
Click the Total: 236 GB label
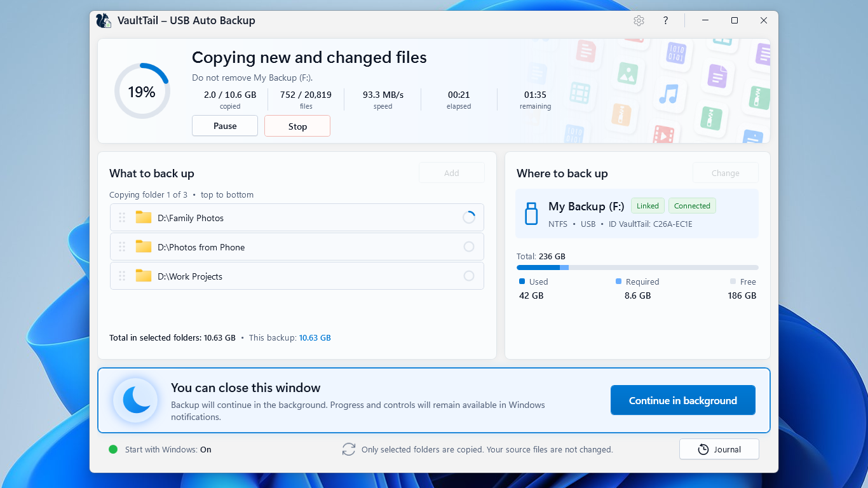(541, 257)
